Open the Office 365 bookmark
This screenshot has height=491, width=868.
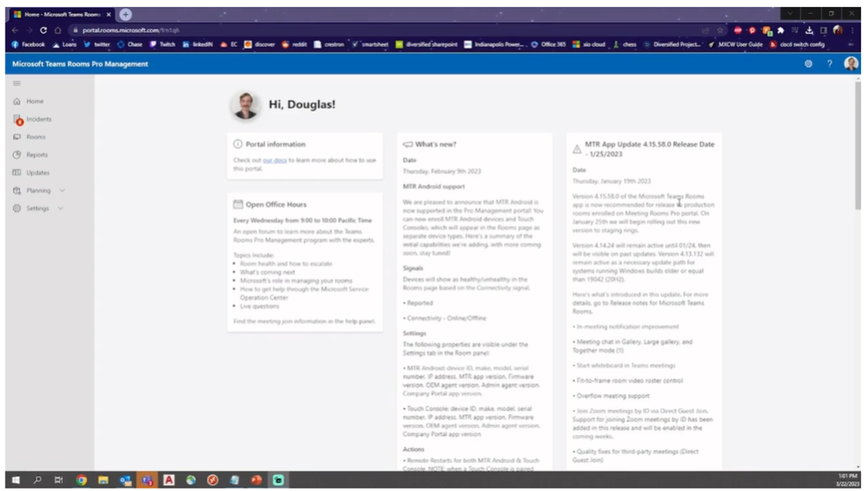(548, 45)
